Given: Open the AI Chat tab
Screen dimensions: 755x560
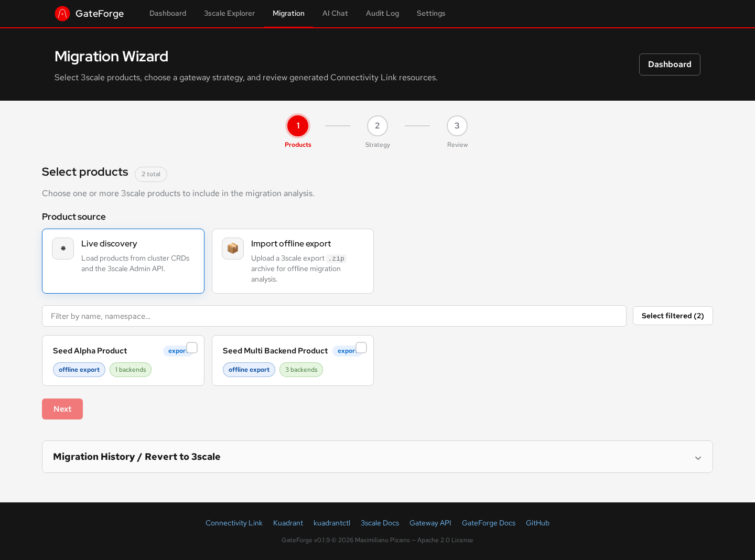Looking at the screenshot, I should point(335,14).
